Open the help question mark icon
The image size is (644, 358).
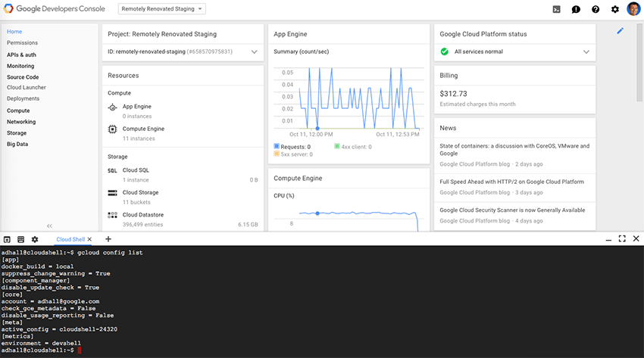click(595, 9)
